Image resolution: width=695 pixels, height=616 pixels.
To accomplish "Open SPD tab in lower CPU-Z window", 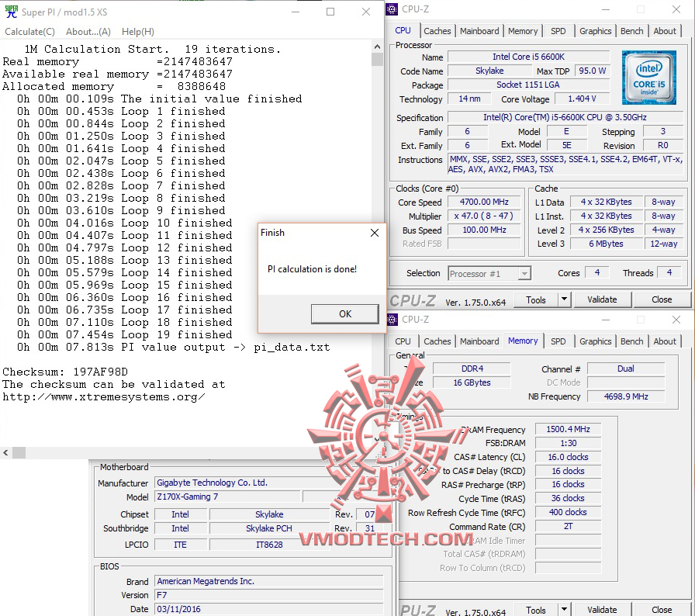I will tap(558, 341).
